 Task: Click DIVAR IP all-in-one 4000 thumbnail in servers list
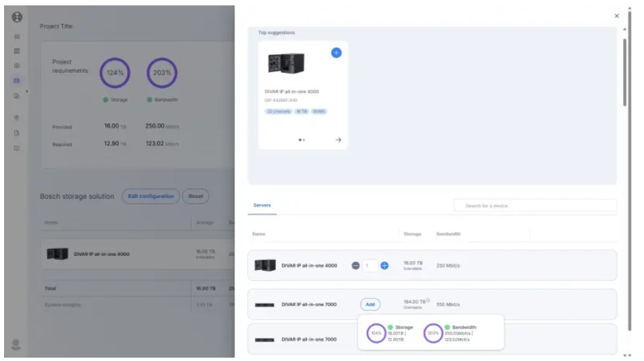click(x=265, y=265)
